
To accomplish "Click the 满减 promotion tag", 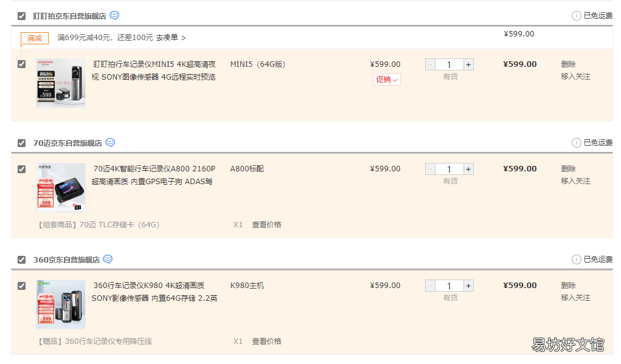I will tap(35, 38).
